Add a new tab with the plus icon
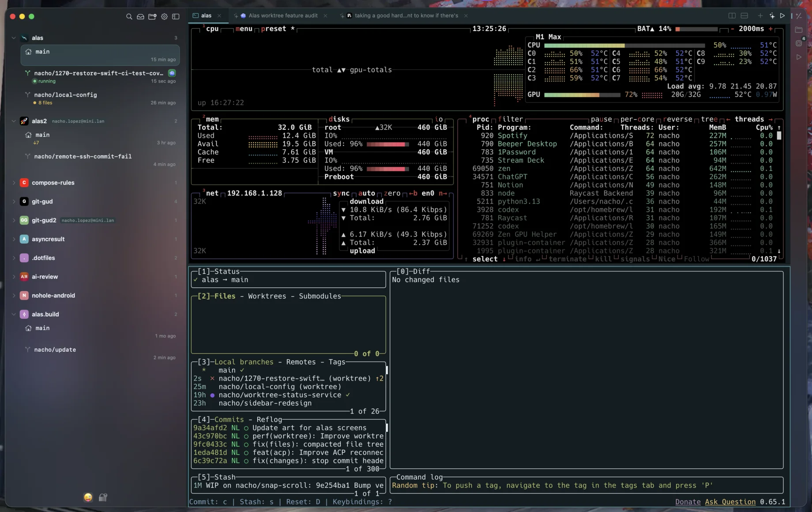 [x=760, y=15]
